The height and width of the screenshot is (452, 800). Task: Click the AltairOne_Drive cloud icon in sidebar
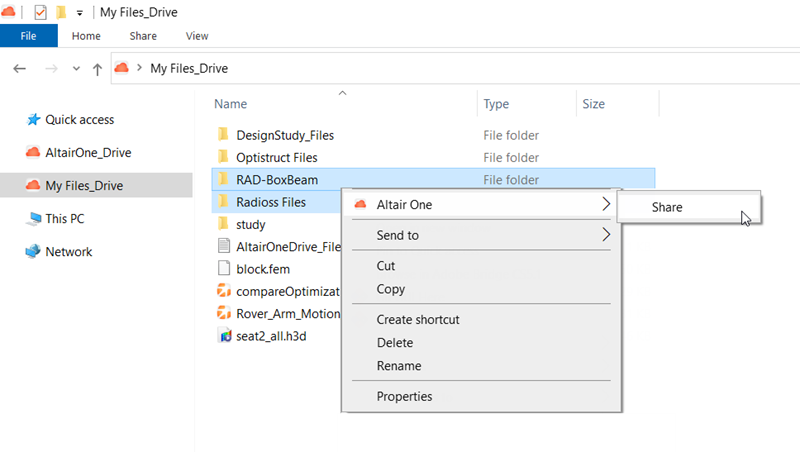coord(32,152)
